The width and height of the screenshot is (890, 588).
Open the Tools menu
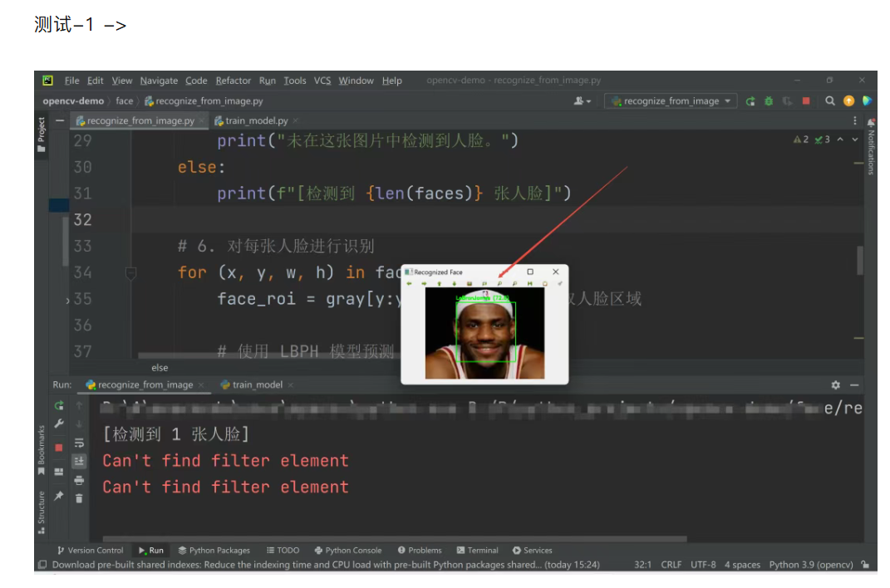coord(294,81)
